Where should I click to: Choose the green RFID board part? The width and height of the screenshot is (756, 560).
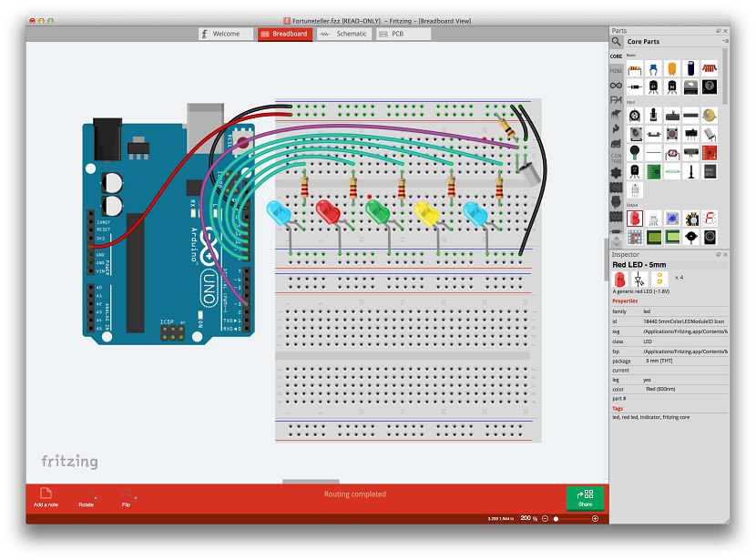coord(653,171)
